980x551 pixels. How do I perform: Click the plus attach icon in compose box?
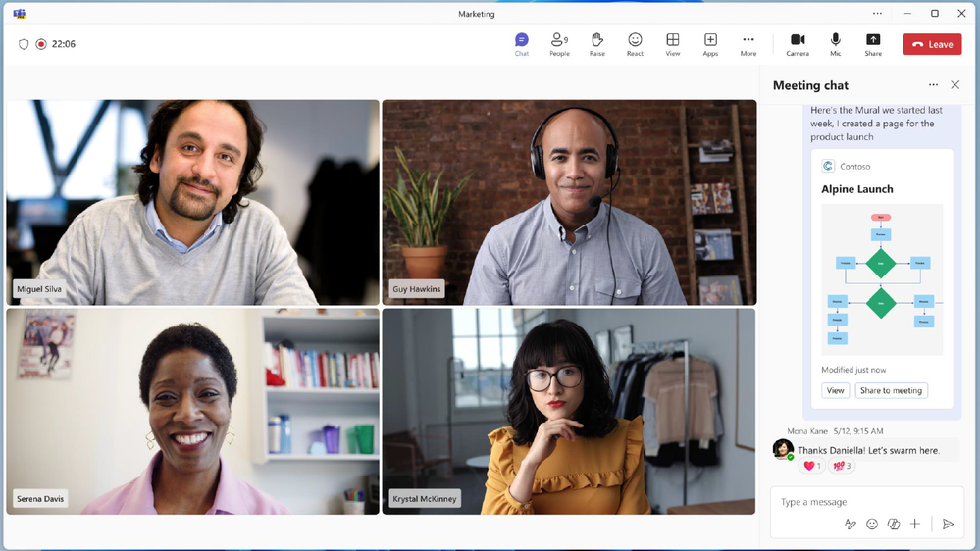click(x=915, y=525)
